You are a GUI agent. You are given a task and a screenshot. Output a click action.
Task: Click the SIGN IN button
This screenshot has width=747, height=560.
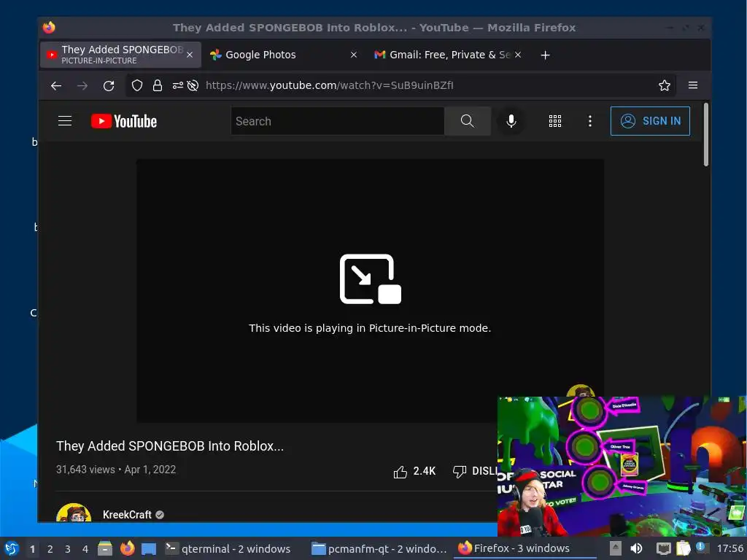[x=650, y=121]
